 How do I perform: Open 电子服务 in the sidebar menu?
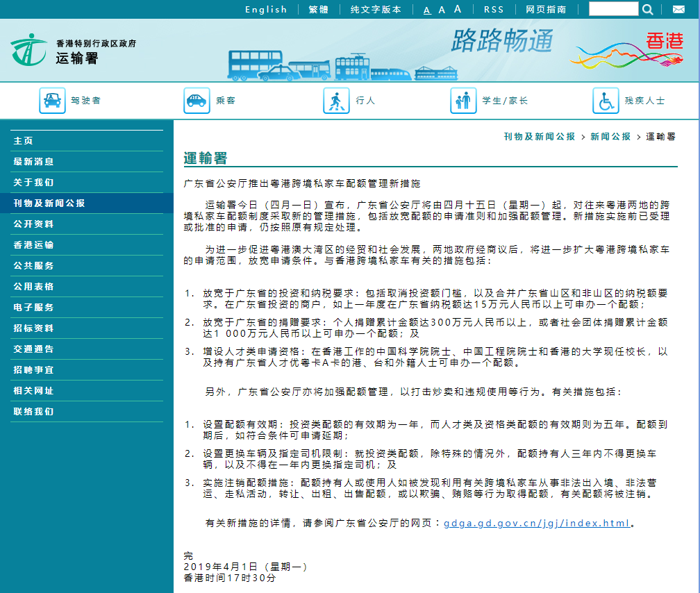(x=33, y=308)
